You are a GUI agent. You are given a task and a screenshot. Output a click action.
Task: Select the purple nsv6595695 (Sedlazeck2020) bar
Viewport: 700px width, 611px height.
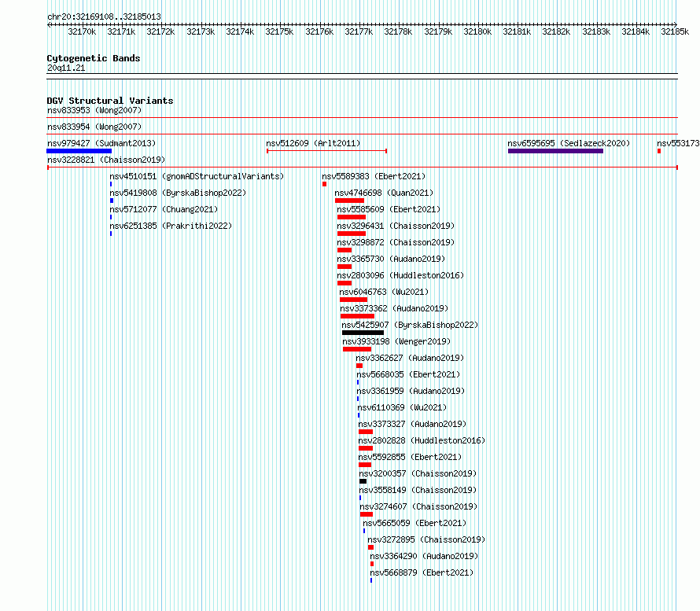point(555,151)
